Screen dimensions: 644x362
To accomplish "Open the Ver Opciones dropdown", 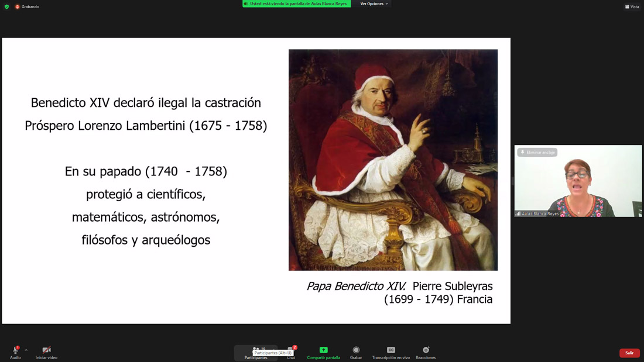I will [x=374, y=4].
